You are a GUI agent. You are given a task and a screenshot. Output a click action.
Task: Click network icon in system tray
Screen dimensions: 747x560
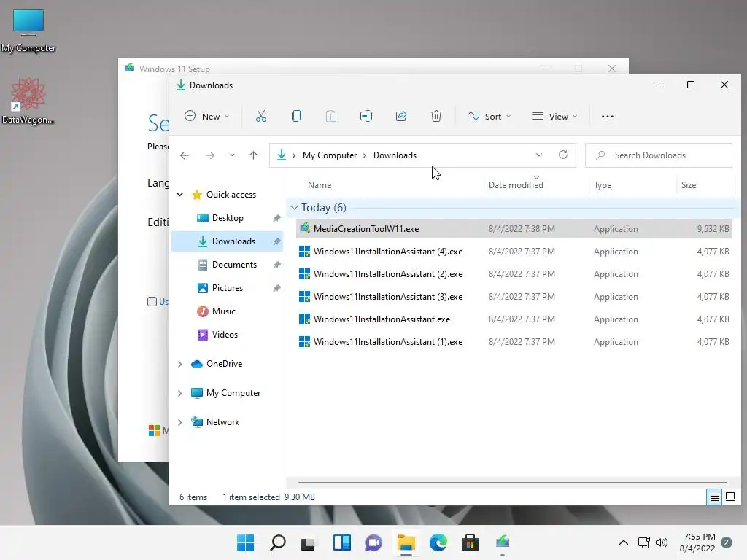(643, 542)
